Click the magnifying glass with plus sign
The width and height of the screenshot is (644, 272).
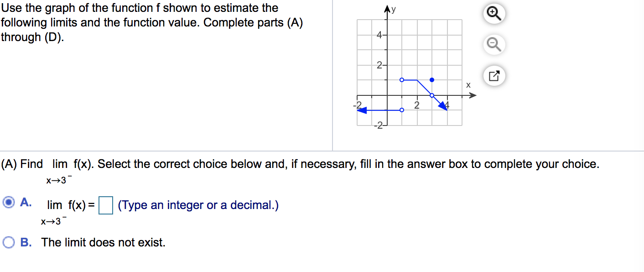click(x=494, y=14)
